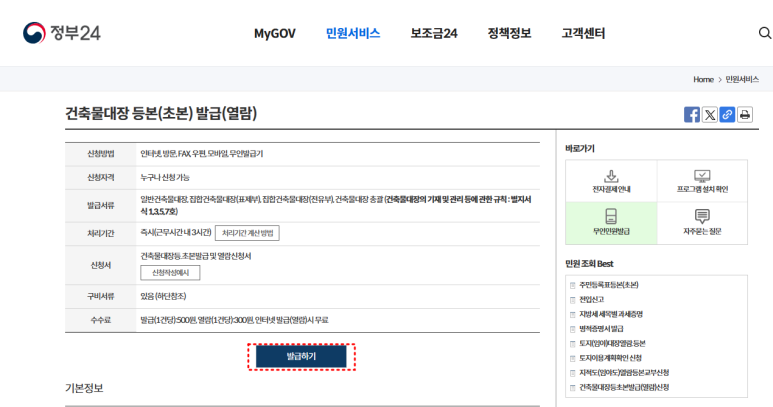This screenshot has width=773, height=407.
Task: Click the 처리기간 row header
Action: coord(101,234)
